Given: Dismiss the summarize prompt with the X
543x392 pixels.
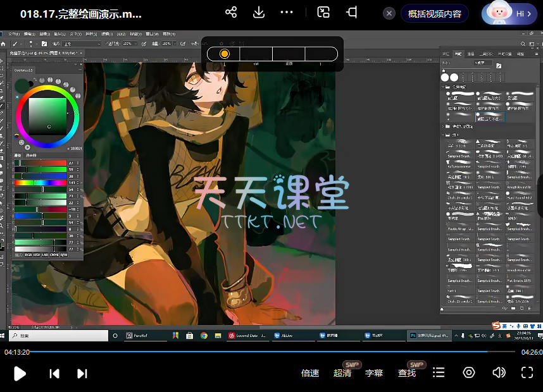Looking at the screenshot, I should 390,13.
